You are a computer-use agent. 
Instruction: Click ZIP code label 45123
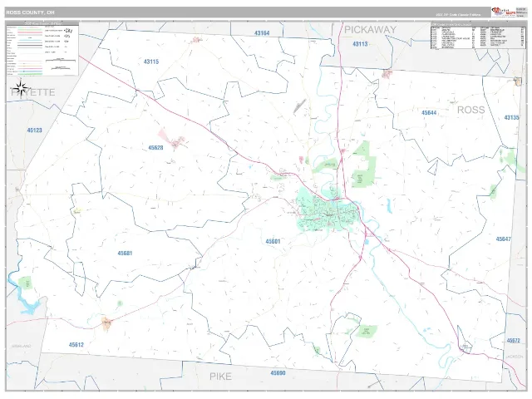pos(35,130)
